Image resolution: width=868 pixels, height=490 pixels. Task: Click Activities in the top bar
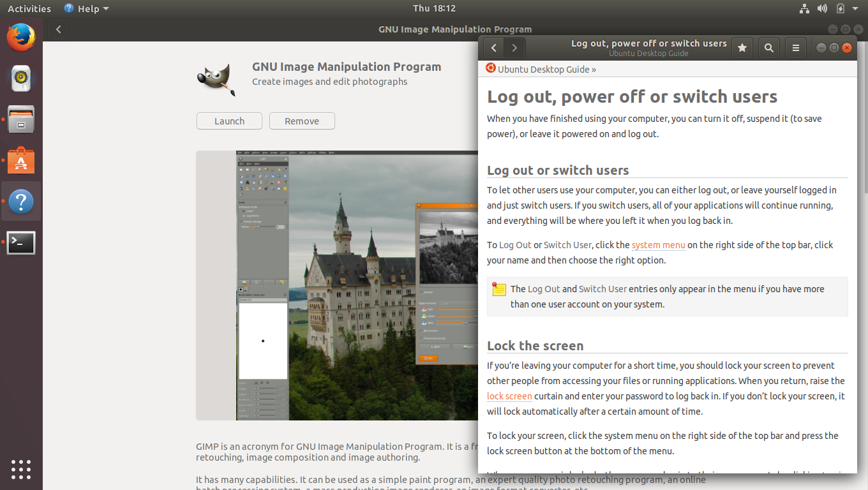[29, 9]
